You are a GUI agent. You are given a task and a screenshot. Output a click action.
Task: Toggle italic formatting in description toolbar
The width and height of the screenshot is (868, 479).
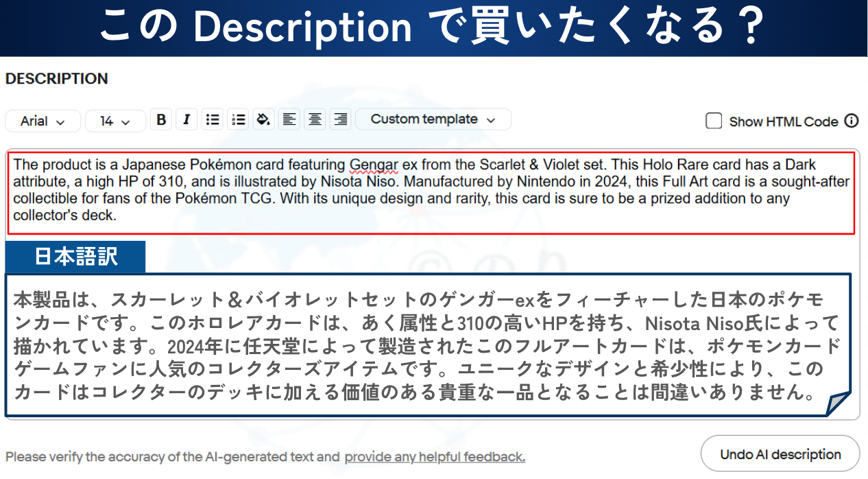coord(186,119)
